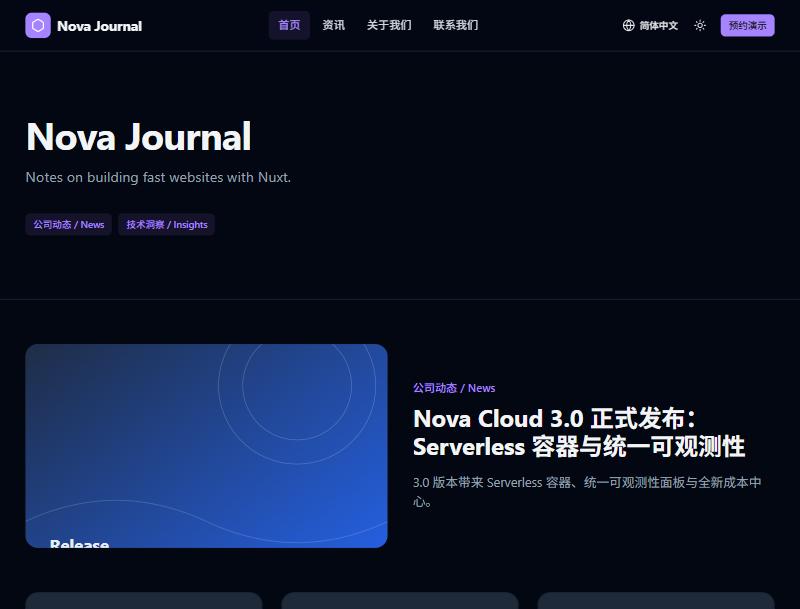Open the 联系我们 navigation link
Viewport: 800px width, 609px height.
pyautogui.click(x=456, y=25)
